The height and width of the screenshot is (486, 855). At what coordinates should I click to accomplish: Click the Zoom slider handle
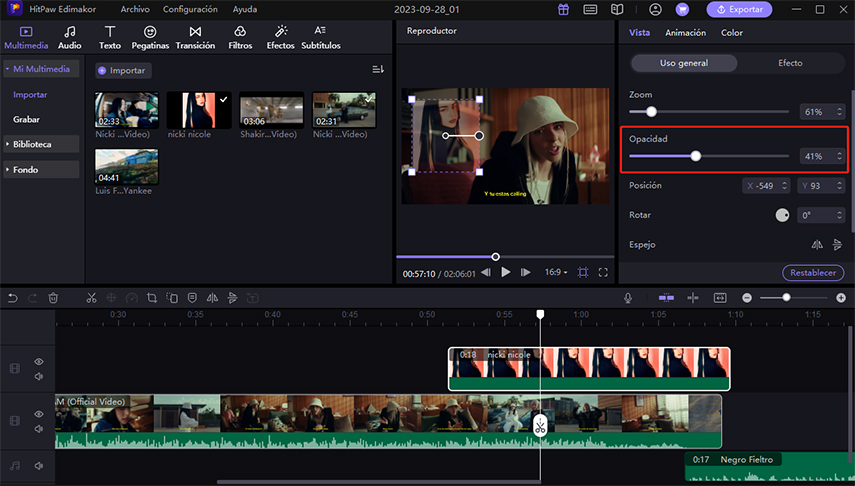coord(652,112)
